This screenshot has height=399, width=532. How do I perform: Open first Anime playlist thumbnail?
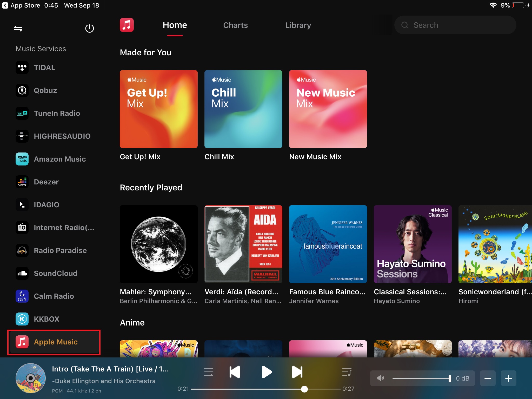tap(159, 349)
